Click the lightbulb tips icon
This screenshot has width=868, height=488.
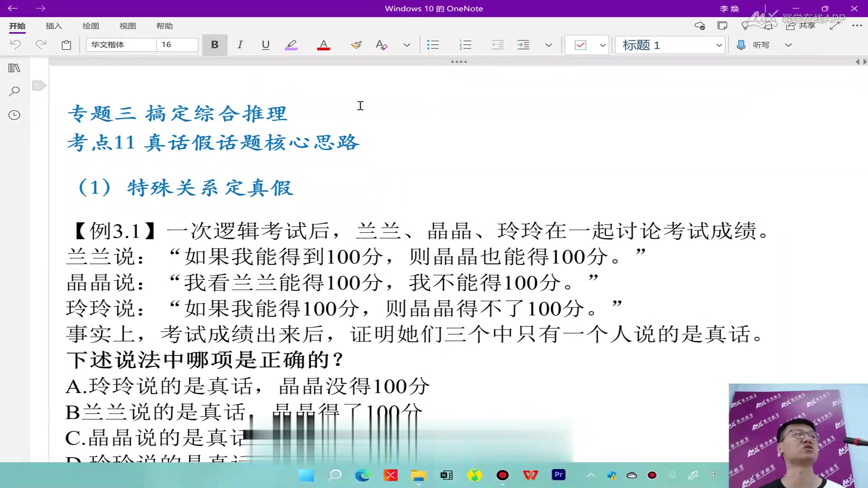click(745, 26)
